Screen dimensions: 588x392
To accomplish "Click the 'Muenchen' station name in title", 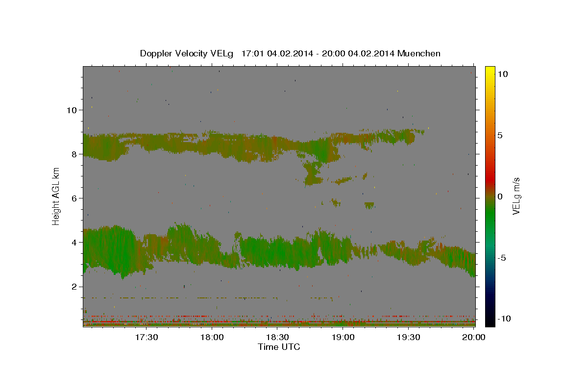I will (419, 53).
